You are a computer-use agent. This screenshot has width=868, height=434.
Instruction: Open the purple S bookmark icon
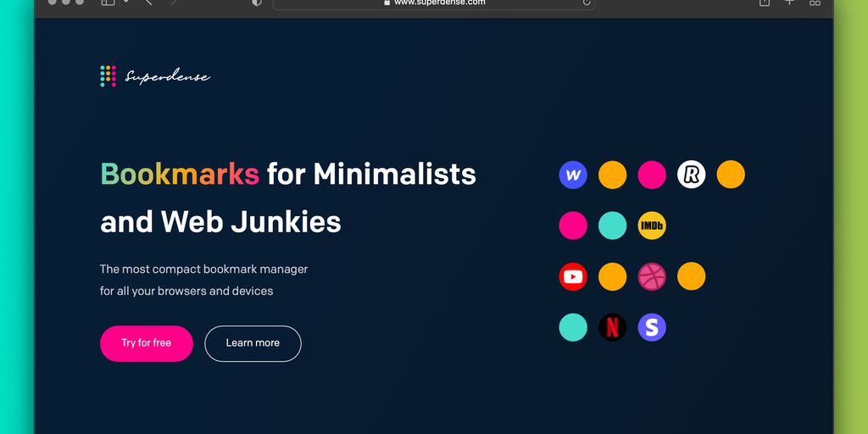click(652, 327)
